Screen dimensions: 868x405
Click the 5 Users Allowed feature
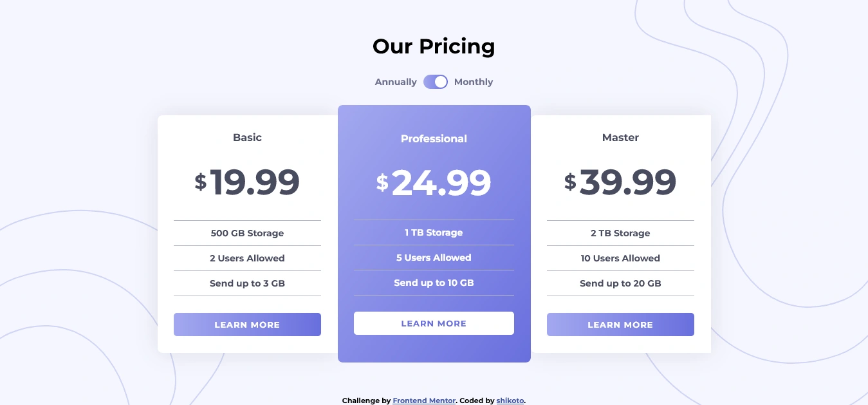click(434, 258)
